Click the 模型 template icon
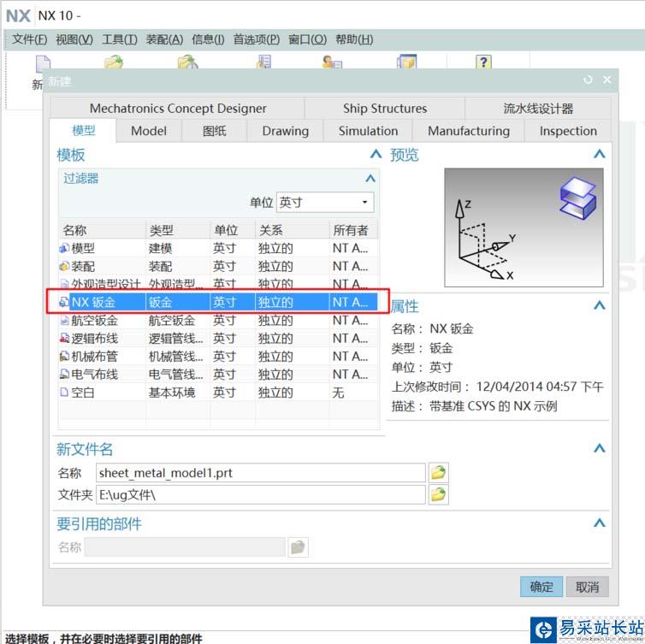The height and width of the screenshot is (644, 645). point(64,248)
